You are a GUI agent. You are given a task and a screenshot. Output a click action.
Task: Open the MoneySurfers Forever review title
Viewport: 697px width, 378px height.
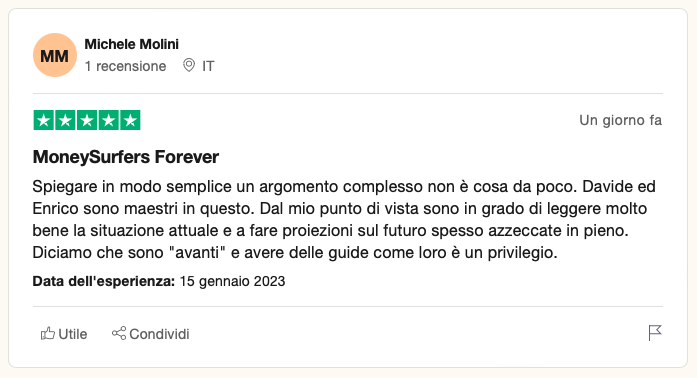pyautogui.click(x=126, y=157)
